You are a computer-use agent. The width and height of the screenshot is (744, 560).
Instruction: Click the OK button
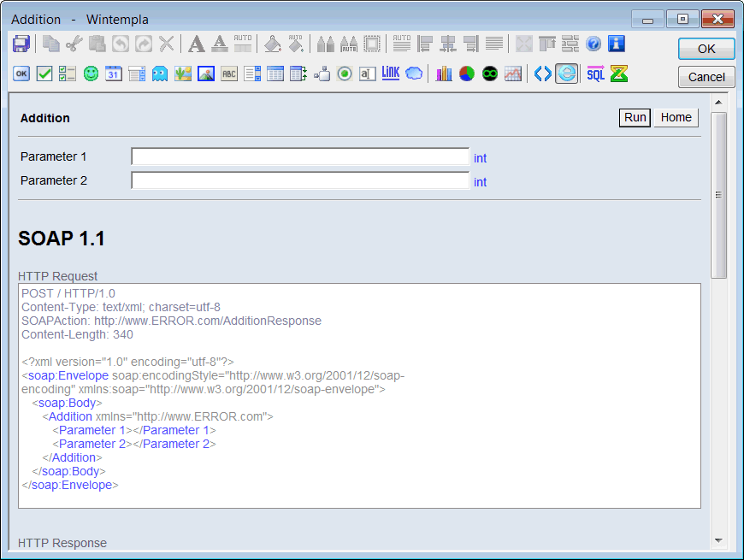(x=706, y=49)
